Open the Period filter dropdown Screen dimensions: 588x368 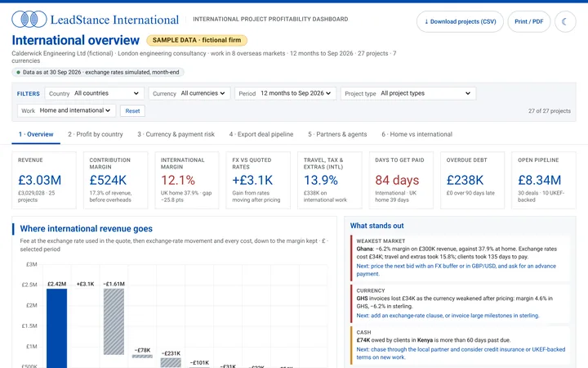pos(285,93)
